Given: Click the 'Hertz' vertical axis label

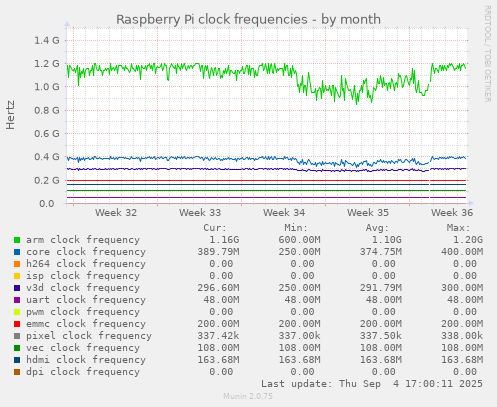Looking at the screenshot, I should 10,115.
